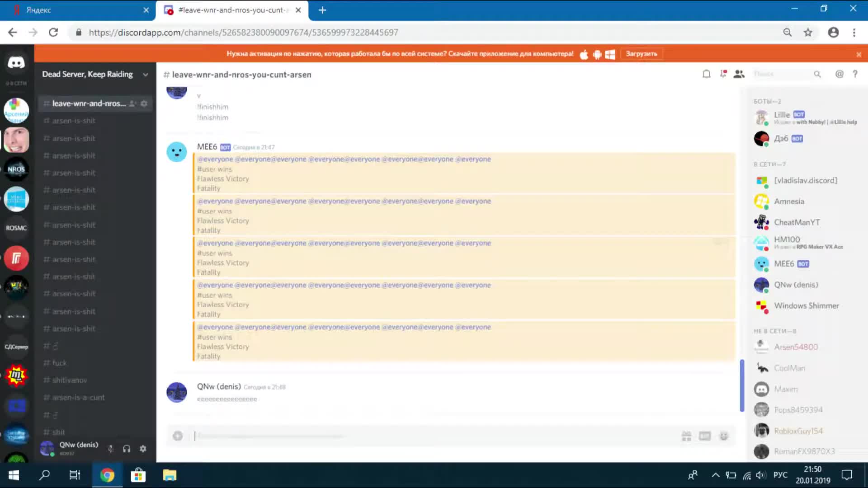Reload the page in browser

coord(53,33)
